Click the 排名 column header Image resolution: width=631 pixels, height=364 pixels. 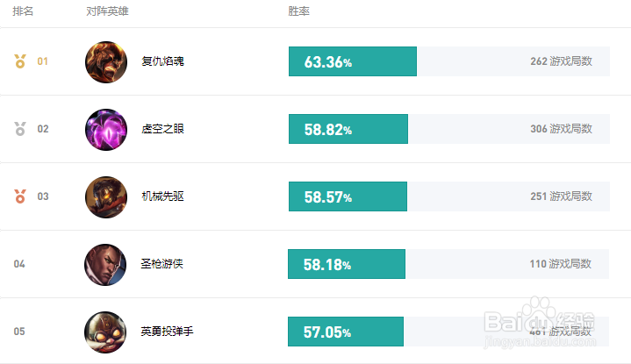(x=23, y=11)
